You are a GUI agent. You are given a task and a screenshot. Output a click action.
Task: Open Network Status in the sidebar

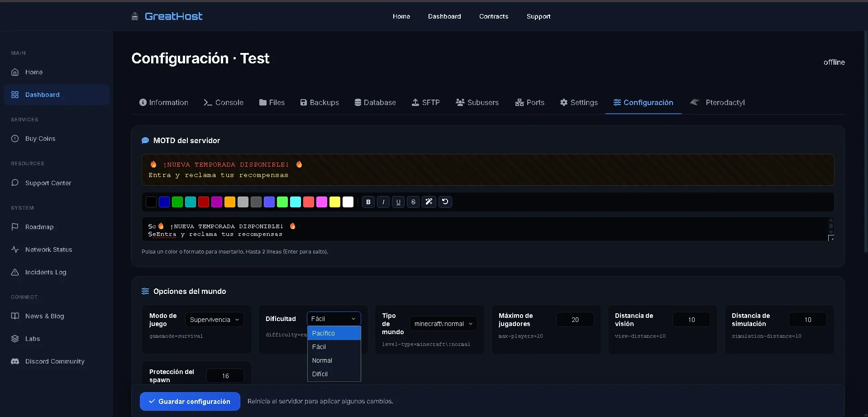click(48, 249)
